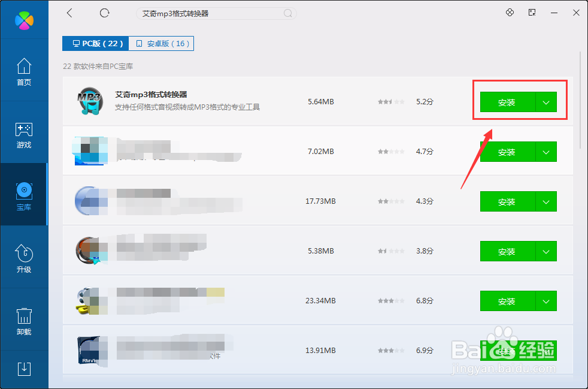Click the 5.64MB size text

[320, 102]
